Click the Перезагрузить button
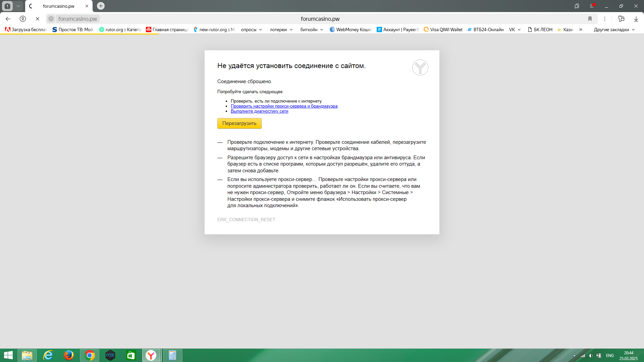Image resolution: width=644 pixels, height=362 pixels. [x=239, y=123]
